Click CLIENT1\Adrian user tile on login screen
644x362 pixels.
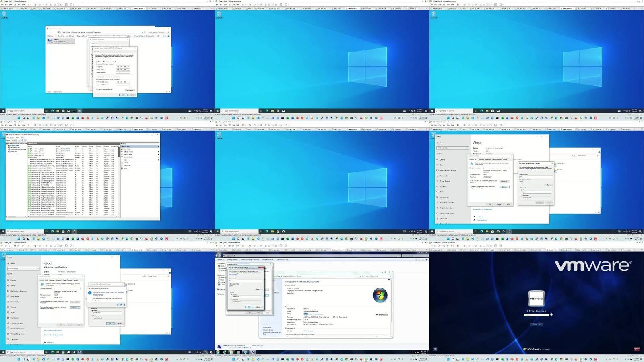click(x=536, y=299)
